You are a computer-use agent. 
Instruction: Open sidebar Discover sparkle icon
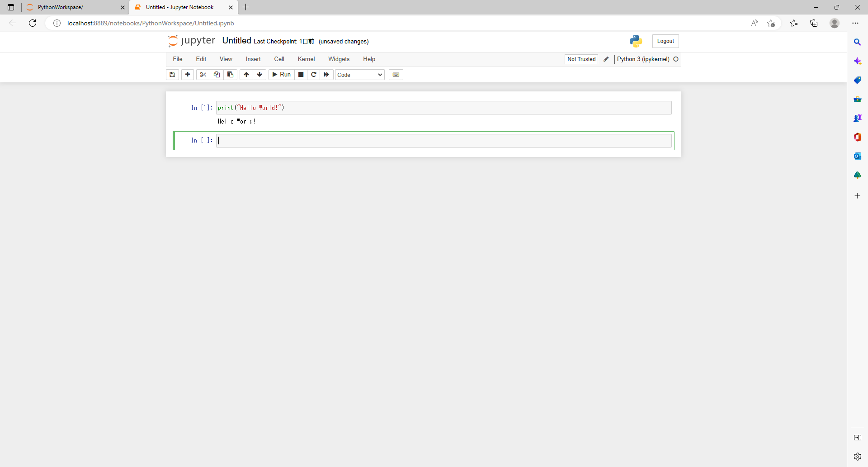tap(858, 61)
